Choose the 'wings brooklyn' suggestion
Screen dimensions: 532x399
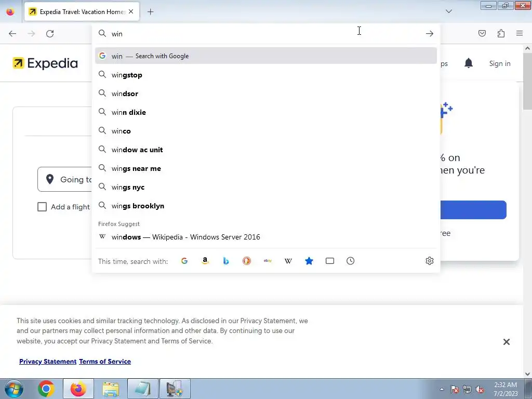pyautogui.click(x=266, y=206)
